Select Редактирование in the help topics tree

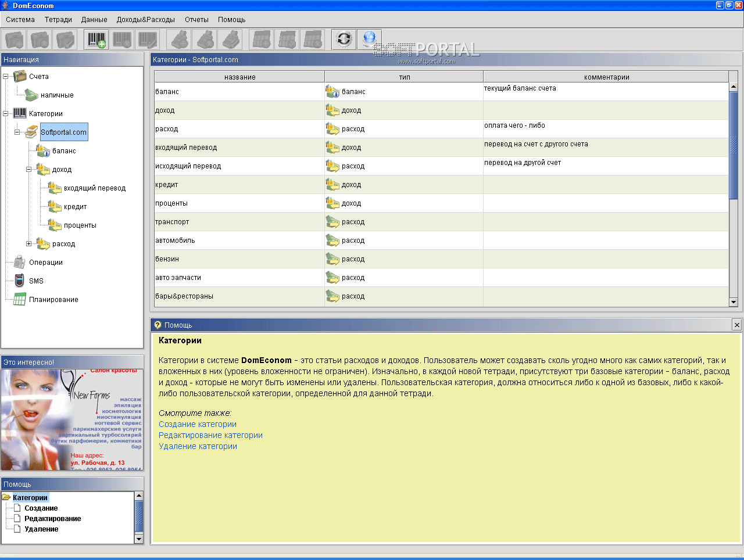(x=53, y=519)
